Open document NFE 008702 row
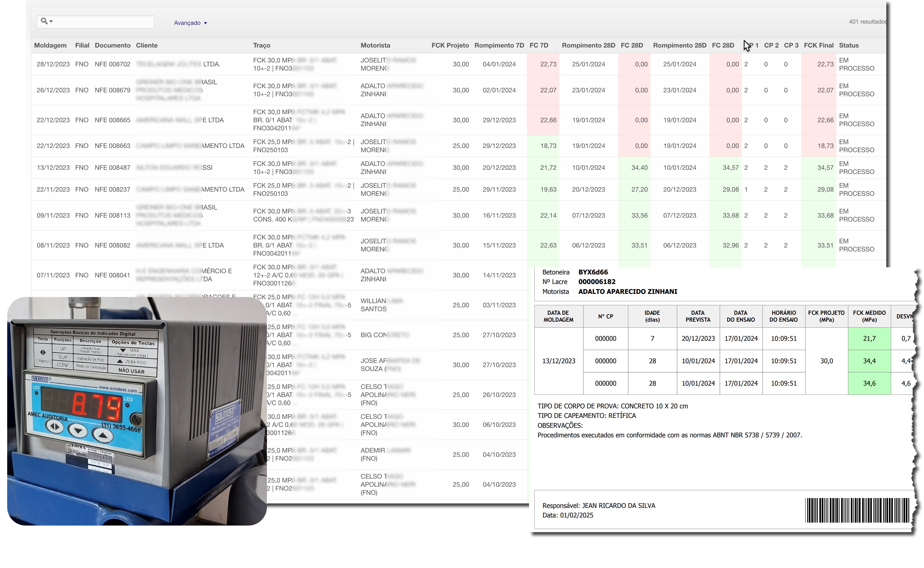The height and width of the screenshot is (568, 924). pyautogui.click(x=113, y=64)
